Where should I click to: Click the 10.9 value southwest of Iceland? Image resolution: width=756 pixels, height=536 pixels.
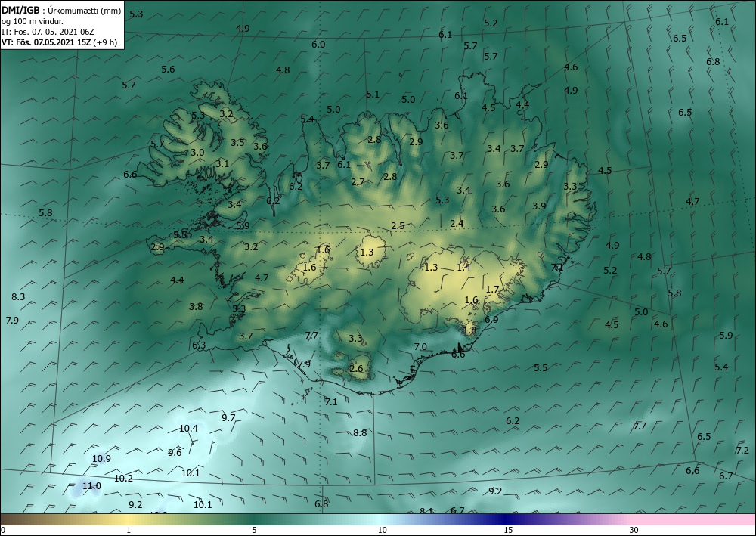[x=101, y=458]
